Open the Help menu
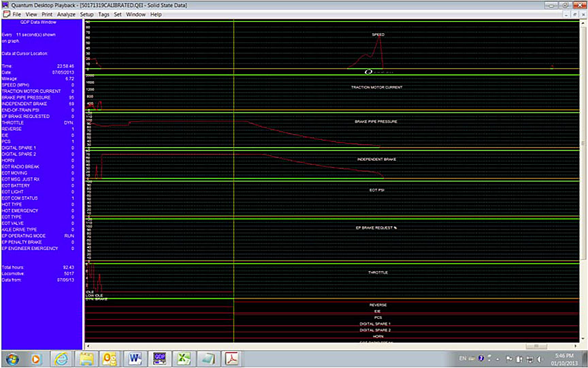The height and width of the screenshot is (368, 588). pyautogui.click(x=156, y=14)
